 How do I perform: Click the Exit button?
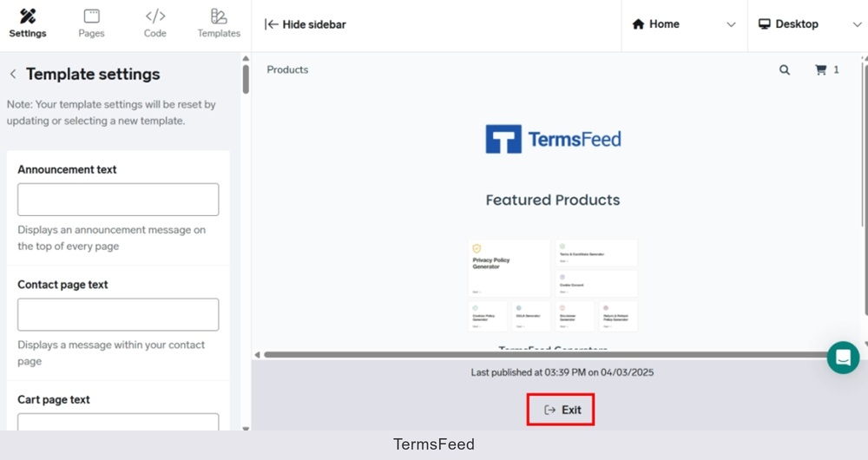[560, 410]
